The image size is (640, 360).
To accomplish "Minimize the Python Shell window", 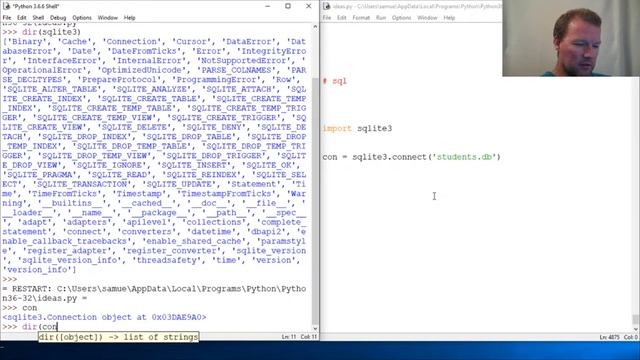I will point(268,6).
